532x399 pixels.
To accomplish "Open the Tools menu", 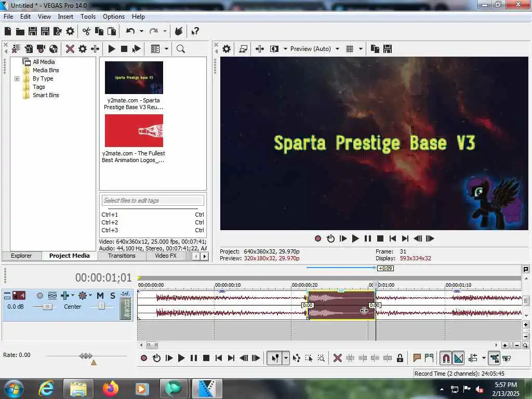I will pos(88,17).
